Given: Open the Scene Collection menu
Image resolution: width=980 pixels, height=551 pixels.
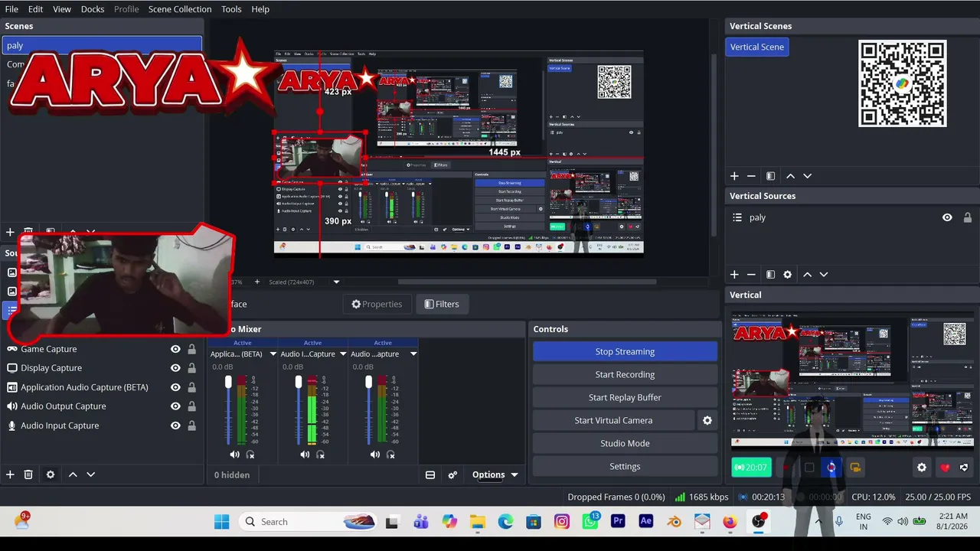Looking at the screenshot, I should click(x=180, y=9).
